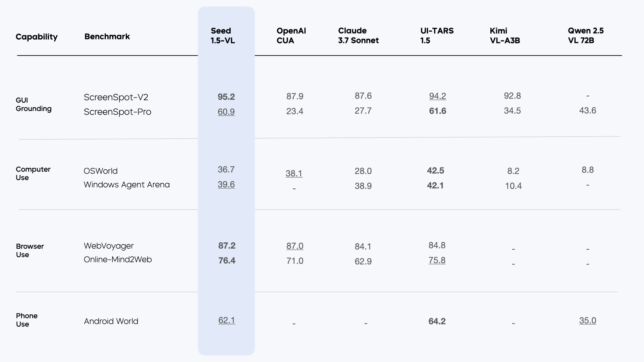Click the bold 95.2 ScreenSpot-V2 score
644x362 pixels.
[x=226, y=97]
